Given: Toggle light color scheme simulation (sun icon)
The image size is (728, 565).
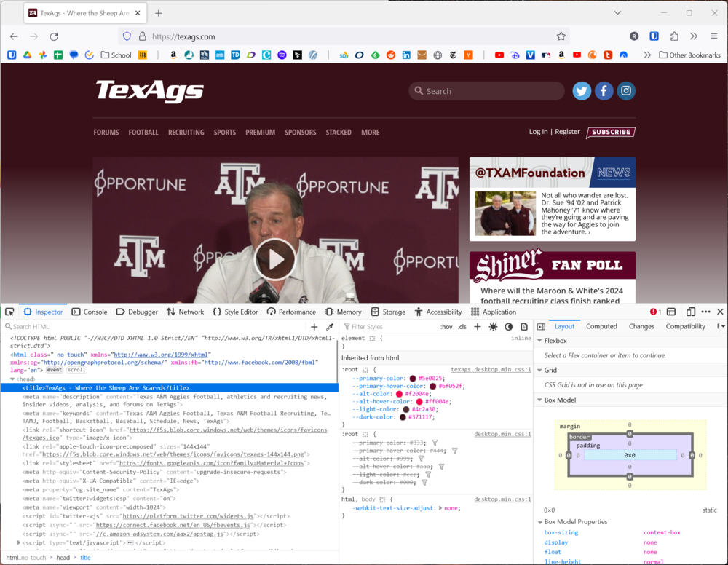Looking at the screenshot, I should tap(493, 327).
